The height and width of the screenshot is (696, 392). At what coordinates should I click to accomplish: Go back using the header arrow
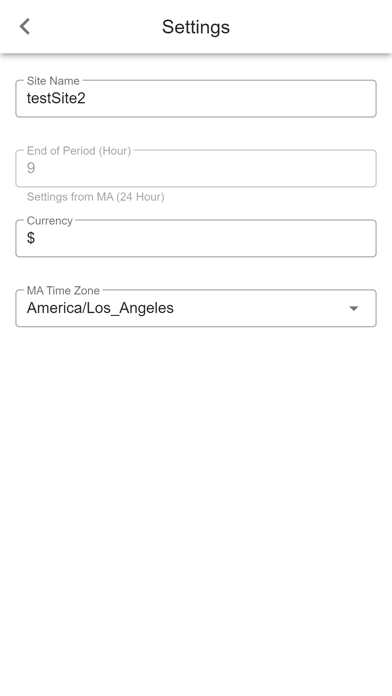point(25,27)
